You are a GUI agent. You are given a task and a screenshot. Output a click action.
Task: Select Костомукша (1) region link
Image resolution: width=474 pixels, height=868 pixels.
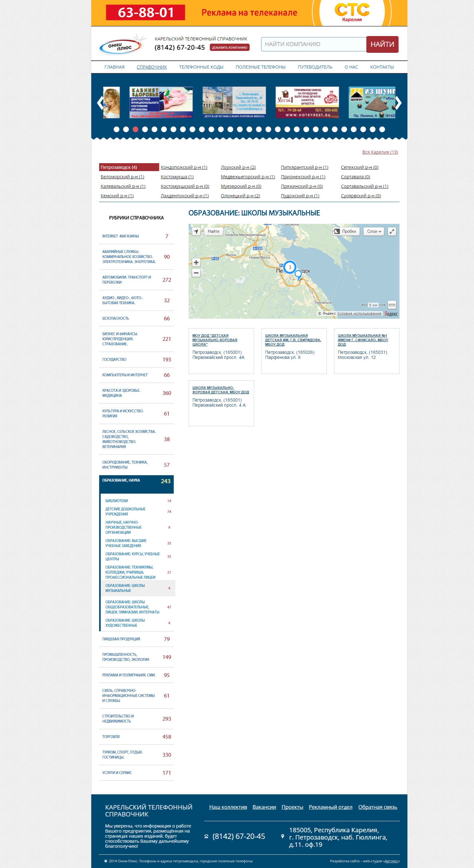tap(177, 176)
